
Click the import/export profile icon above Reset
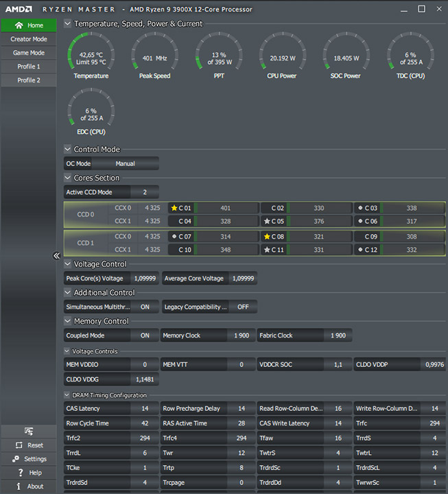pos(29,432)
